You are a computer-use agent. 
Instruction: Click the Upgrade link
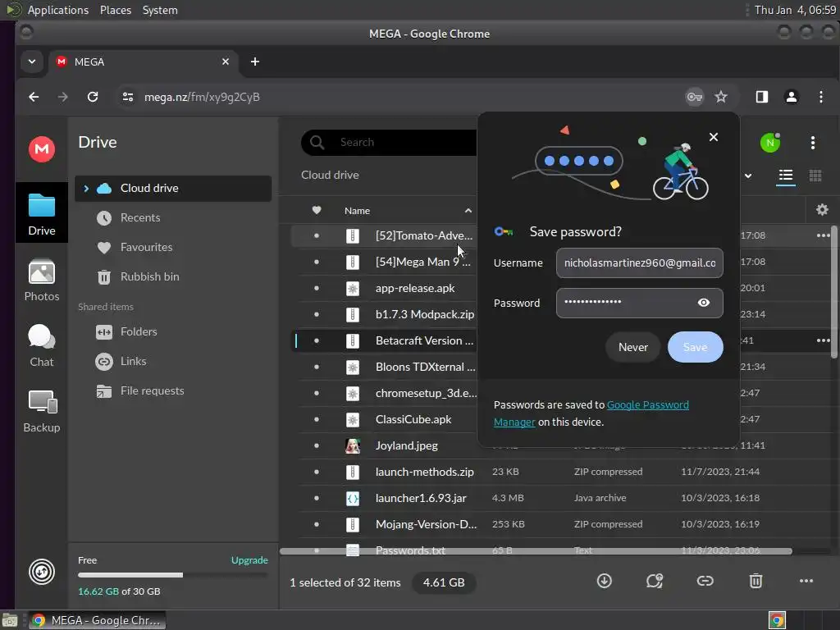(249, 559)
